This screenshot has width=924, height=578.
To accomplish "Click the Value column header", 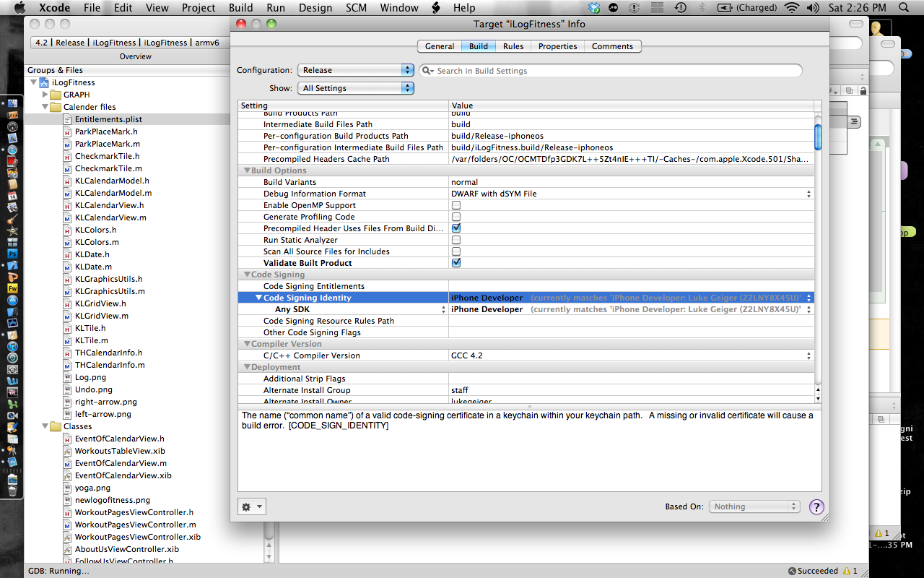I will click(632, 105).
